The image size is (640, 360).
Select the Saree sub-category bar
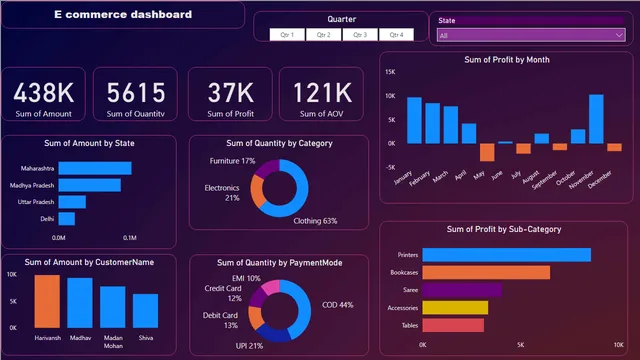coord(462,290)
